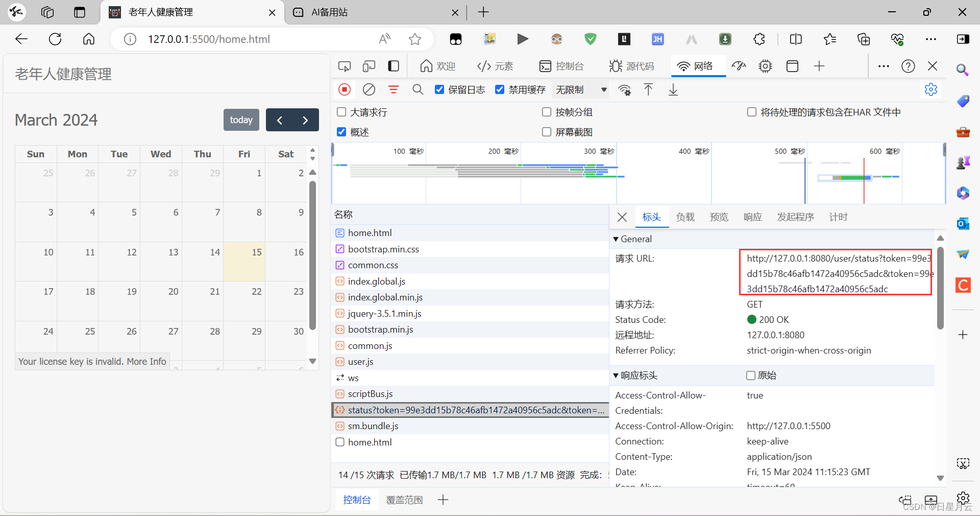
Task: Uncheck the 禁用缓存 checkbox
Action: click(x=500, y=90)
